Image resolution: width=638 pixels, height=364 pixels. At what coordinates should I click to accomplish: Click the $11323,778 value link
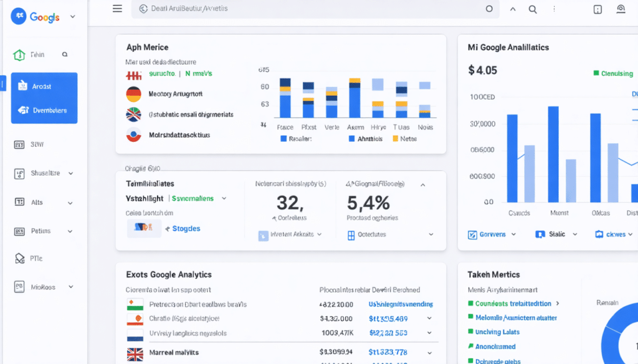[x=388, y=352]
